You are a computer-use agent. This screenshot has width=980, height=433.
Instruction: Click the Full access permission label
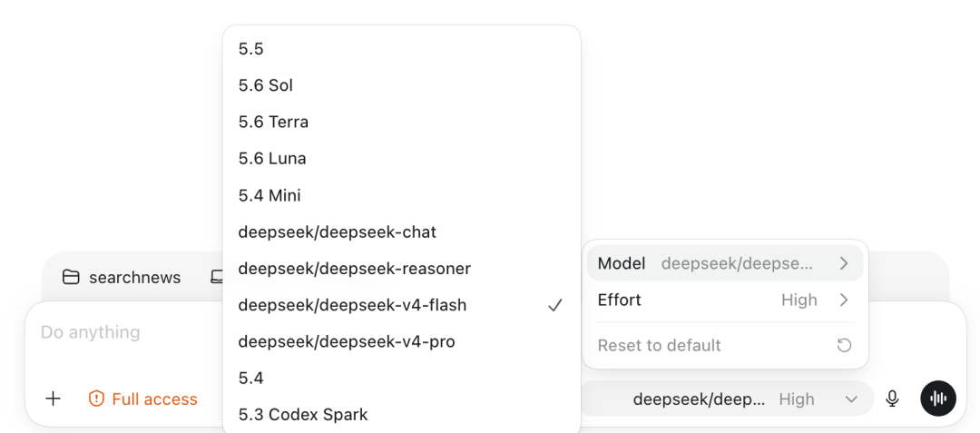[154, 399]
